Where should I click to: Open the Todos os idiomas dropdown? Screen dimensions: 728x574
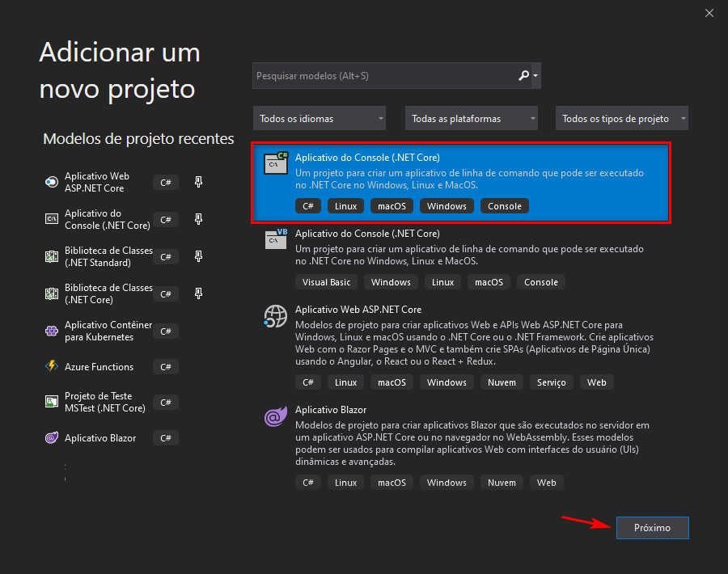(x=320, y=119)
